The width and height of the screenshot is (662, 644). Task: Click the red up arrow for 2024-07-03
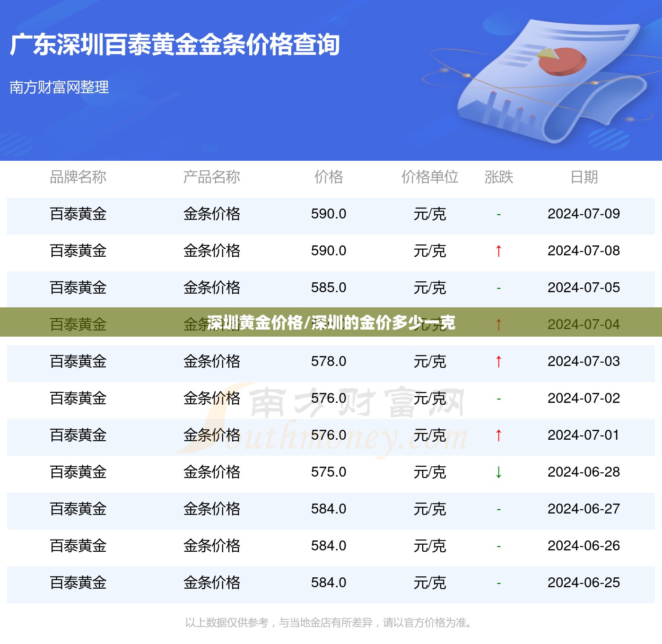(498, 361)
